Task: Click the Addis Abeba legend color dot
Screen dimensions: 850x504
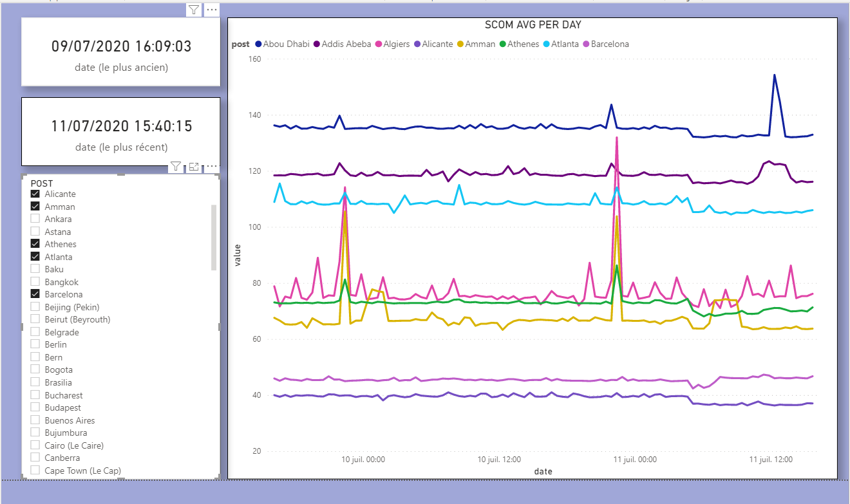Action: click(317, 44)
